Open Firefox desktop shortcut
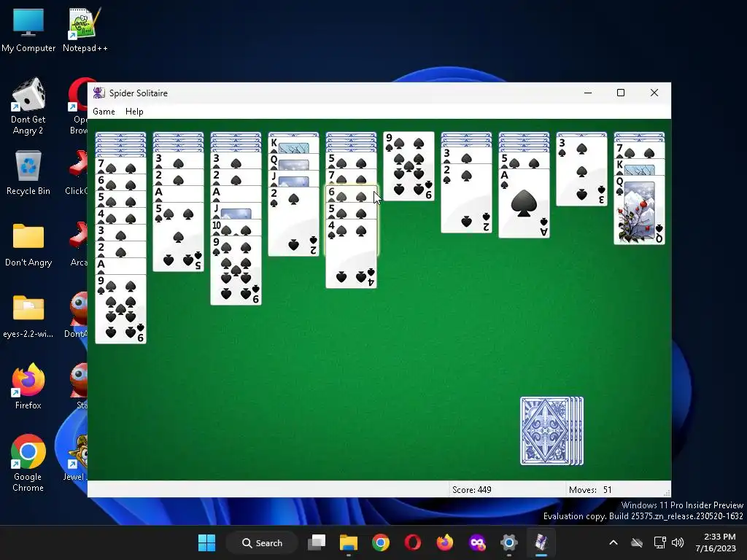Screen dimensions: 747x560 (x=28, y=386)
